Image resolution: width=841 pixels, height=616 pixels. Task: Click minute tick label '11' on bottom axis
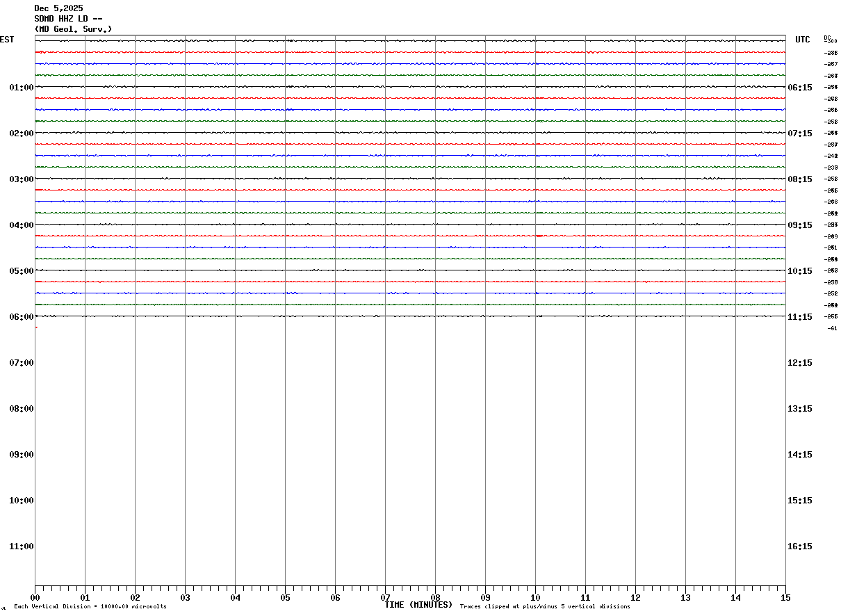[x=585, y=597]
